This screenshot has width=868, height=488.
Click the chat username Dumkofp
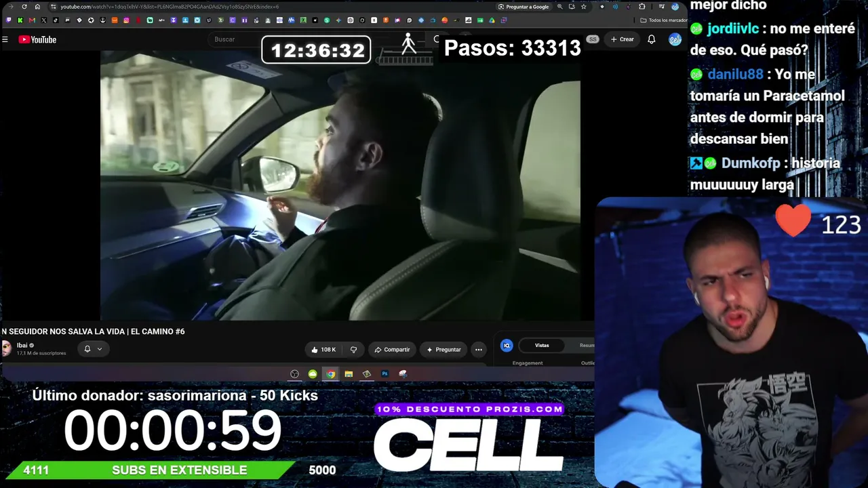[x=751, y=163]
